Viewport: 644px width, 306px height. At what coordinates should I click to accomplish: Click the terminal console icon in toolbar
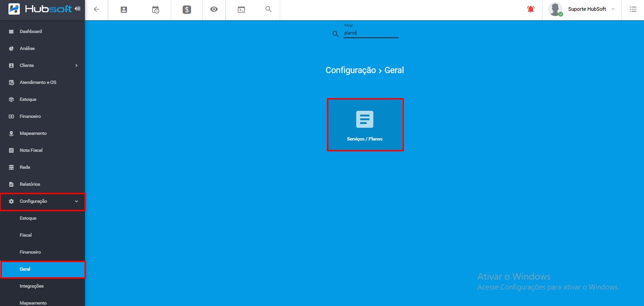coord(241,9)
